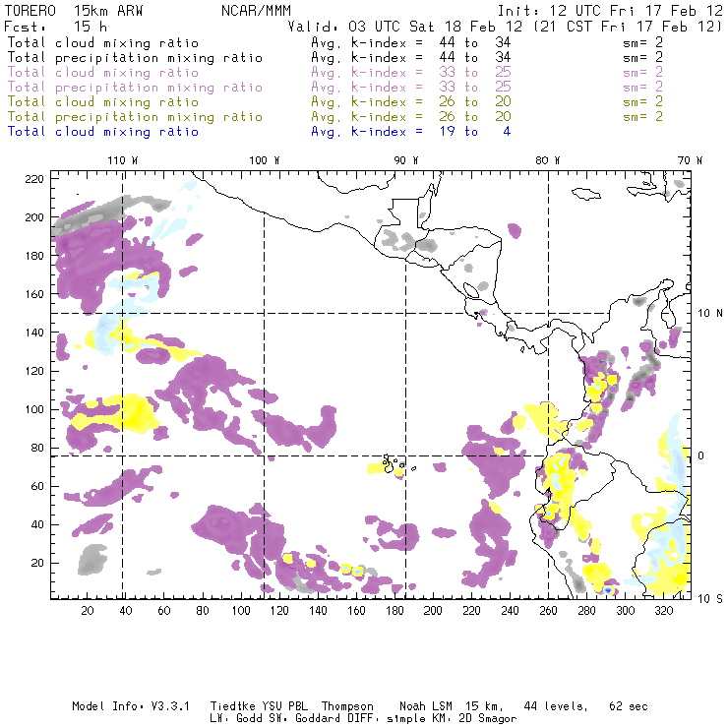Image resolution: width=728 pixels, height=728 pixels.
Task: Click olive 'Total precipitation mixing ratio' legend entry
Action: (135, 117)
